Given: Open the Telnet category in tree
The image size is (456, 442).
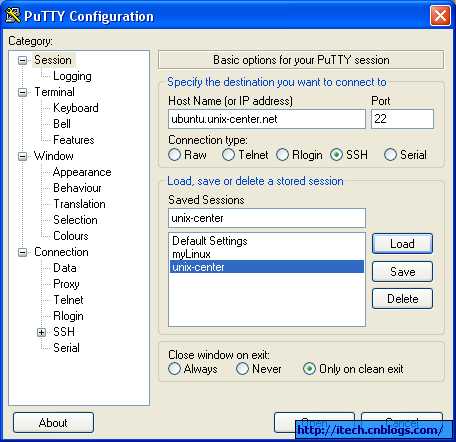Looking at the screenshot, I should pos(68,300).
